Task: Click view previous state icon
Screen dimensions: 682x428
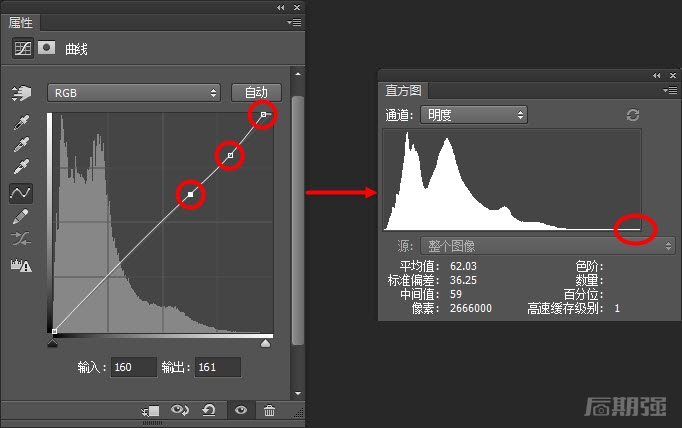Action: click(180, 410)
